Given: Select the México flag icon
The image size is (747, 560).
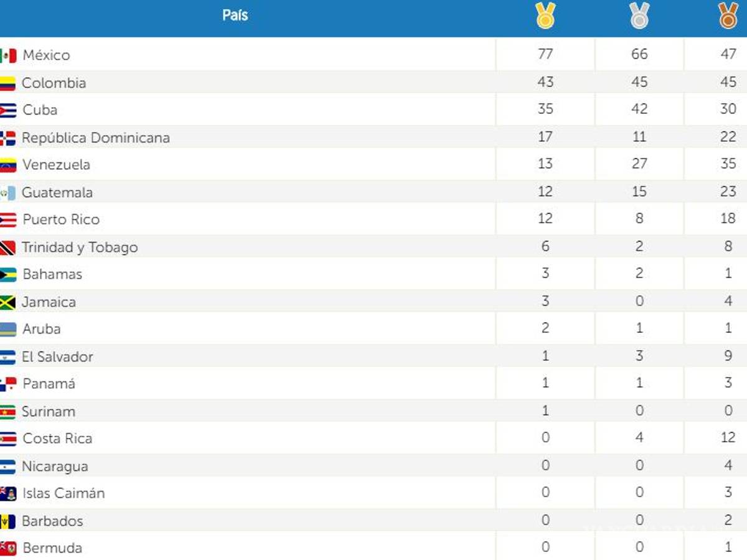Looking at the screenshot, I should 7,55.
